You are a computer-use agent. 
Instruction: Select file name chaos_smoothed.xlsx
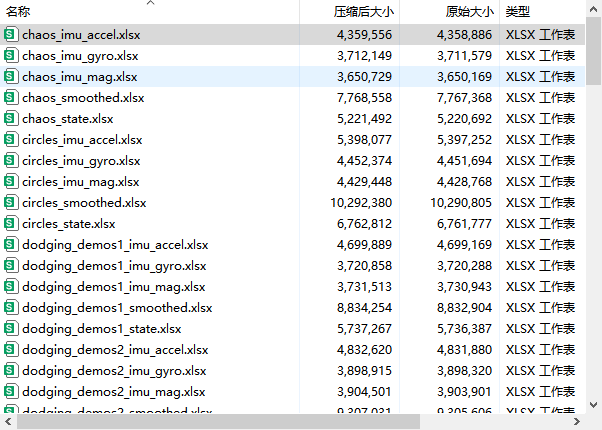tap(83, 98)
